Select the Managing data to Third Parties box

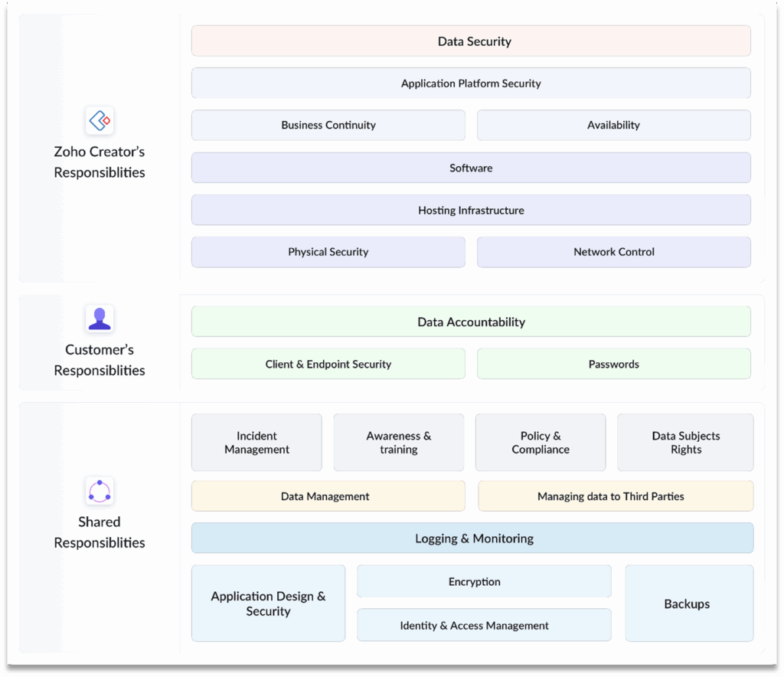point(616,496)
